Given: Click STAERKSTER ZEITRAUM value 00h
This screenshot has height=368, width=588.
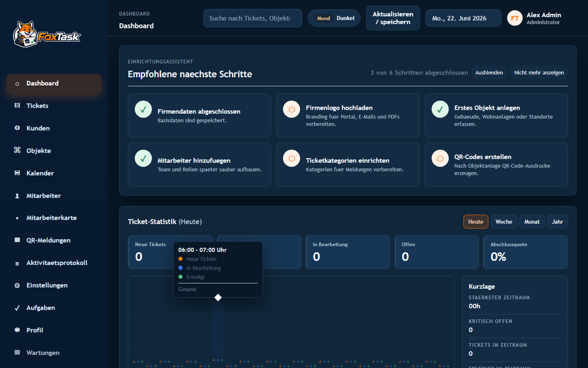Looking at the screenshot, I should (x=474, y=306).
